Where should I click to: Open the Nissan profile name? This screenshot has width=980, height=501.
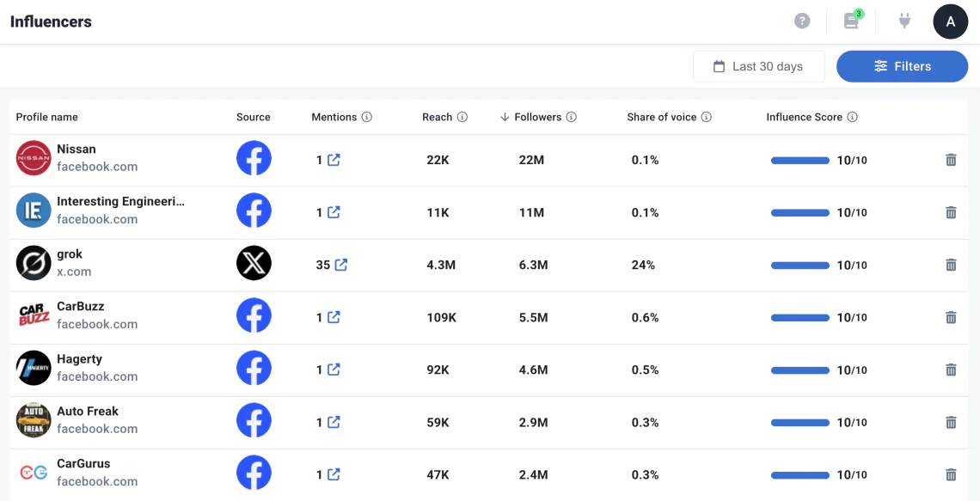coord(77,150)
